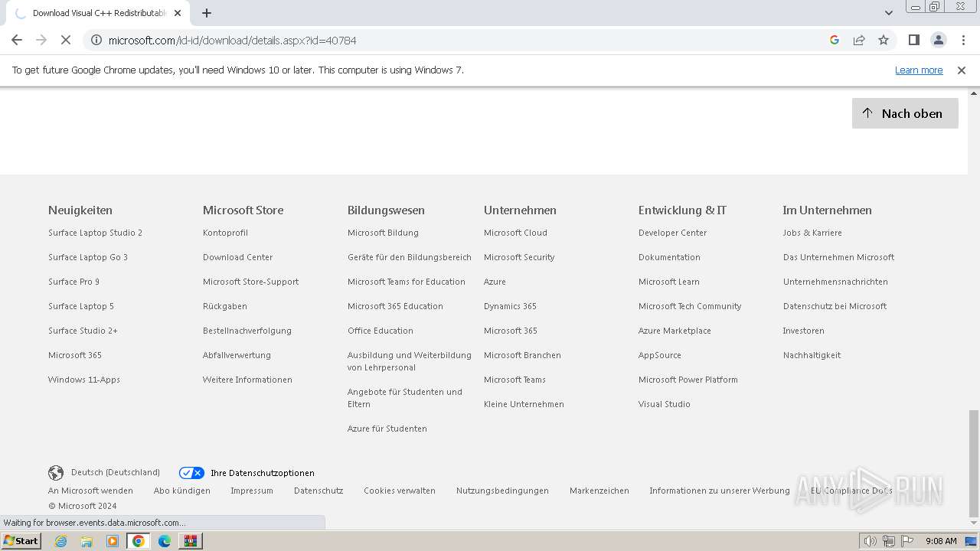The height and width of the screenshot is (551, 980).
Task: Click the Nach oben button
Action: pos(904,113)
